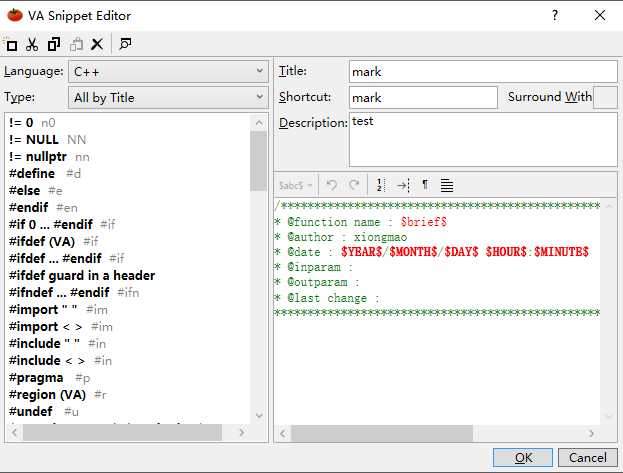Click the snippet list vertical scrollbar thumb

pos(259,161)
